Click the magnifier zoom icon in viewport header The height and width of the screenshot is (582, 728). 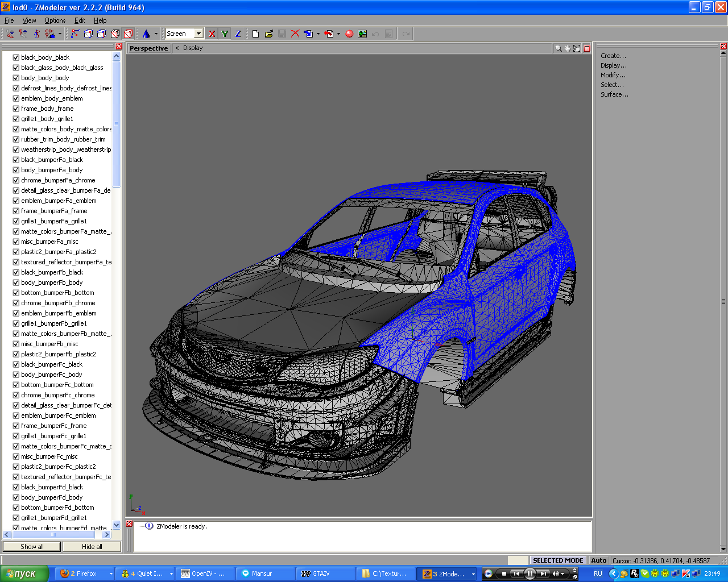point(559,48)
